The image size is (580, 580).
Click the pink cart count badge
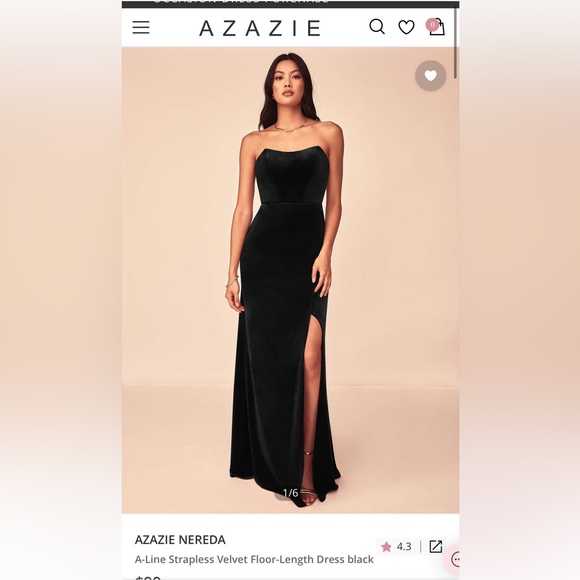[432, 25]
